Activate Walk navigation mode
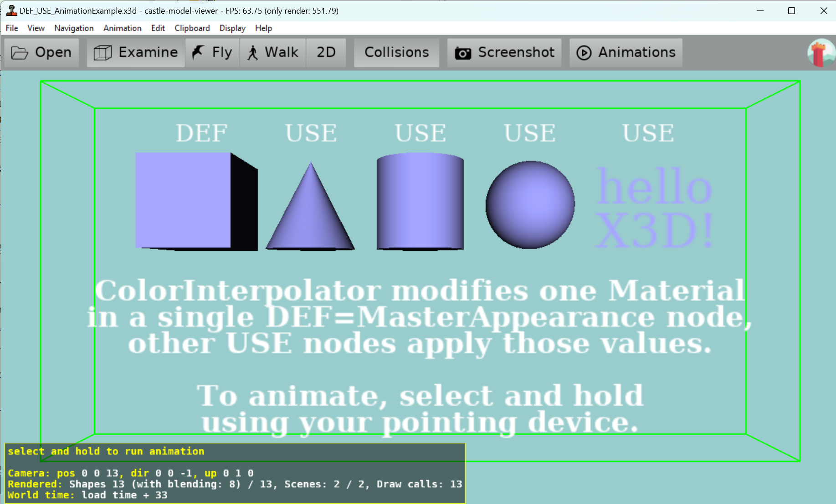The image size is (836, 504). pyautogui.click(x=273, y=53)
